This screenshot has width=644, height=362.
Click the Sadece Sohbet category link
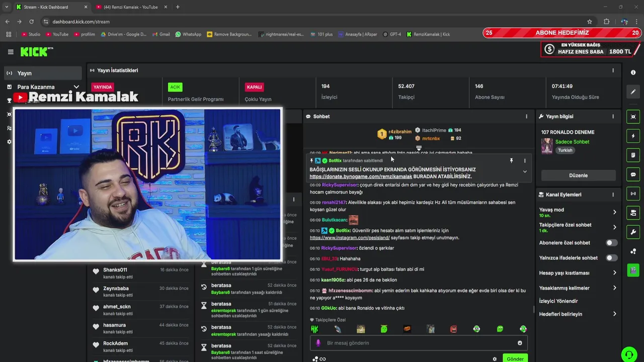[572, 142]
